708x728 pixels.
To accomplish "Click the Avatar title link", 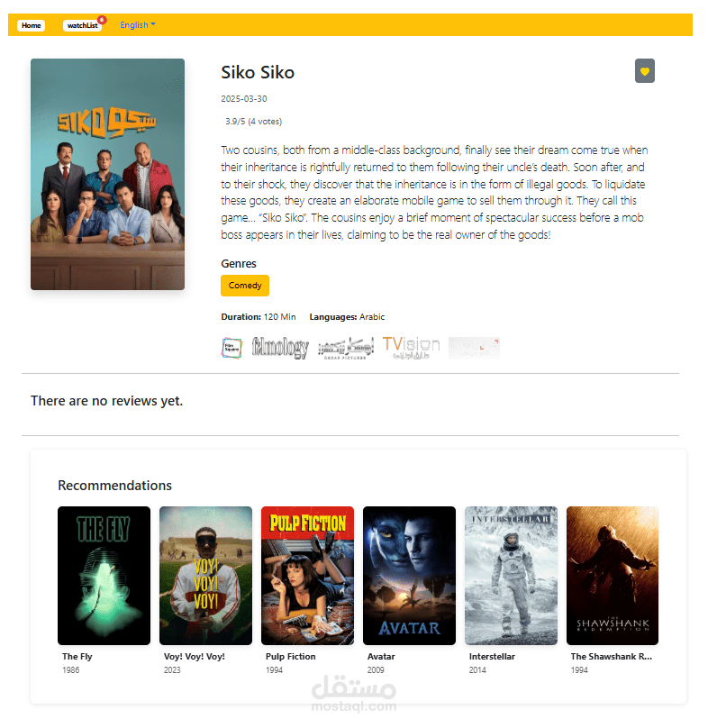I will pyautogui.click(x=381, y=657).
